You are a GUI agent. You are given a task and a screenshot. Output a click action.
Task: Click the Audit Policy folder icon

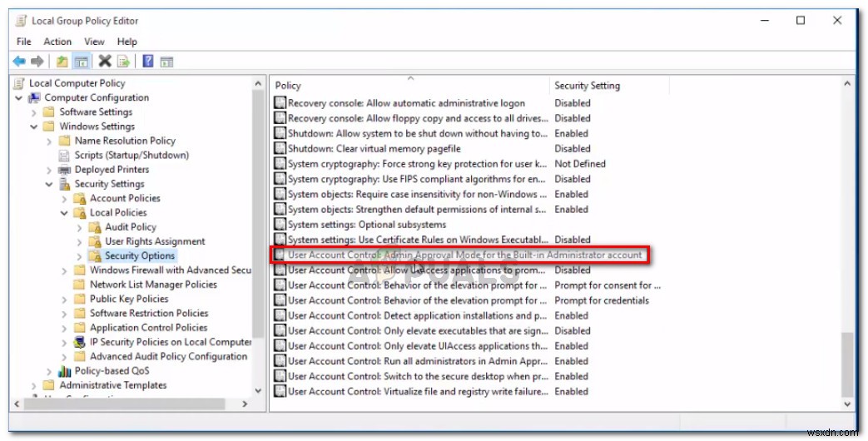[95, 227]
